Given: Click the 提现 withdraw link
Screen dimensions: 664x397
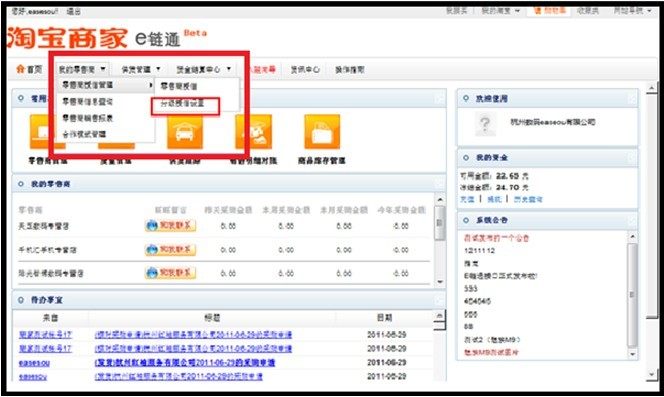Looking at the screenshot, I should [x=494, y=199].
